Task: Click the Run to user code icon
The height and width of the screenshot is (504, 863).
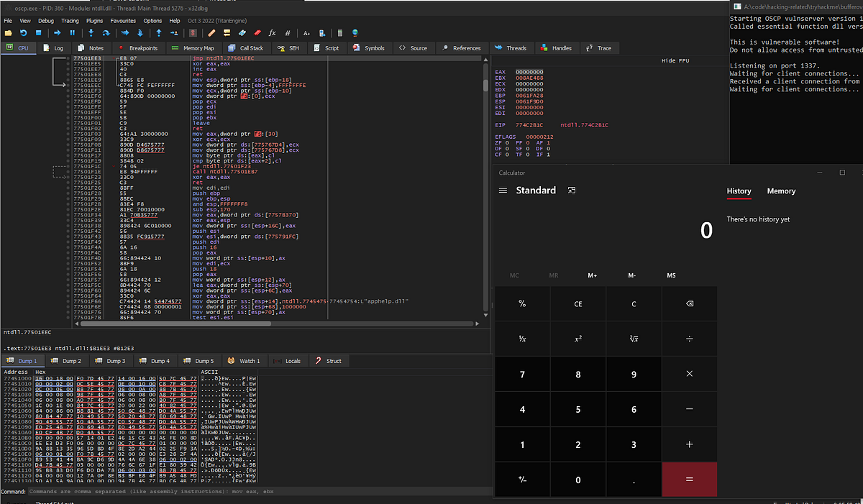Action: click(x=174, y=33)
